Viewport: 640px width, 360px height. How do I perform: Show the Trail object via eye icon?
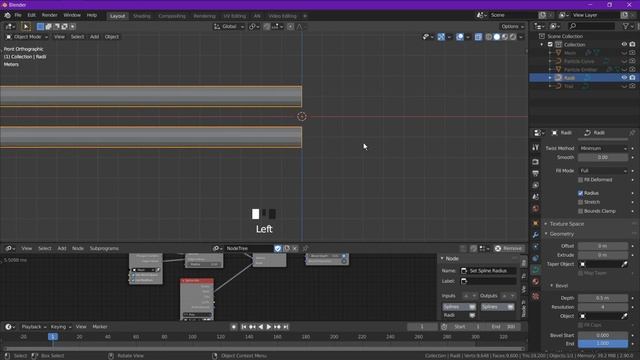click(624, 86)
